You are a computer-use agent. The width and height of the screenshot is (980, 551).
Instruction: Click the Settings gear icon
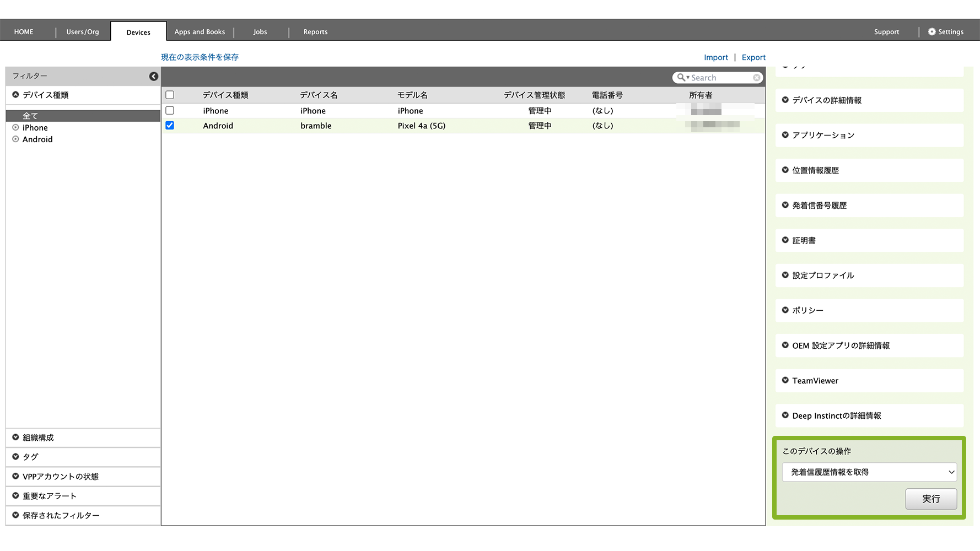click(x=931, y=32)
